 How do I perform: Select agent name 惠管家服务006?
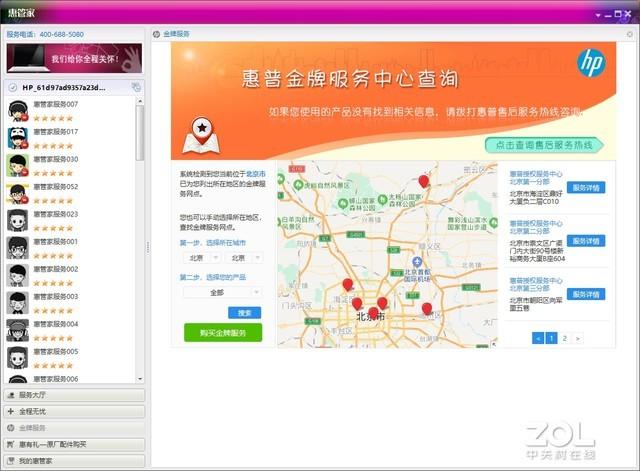coord(56,379)
